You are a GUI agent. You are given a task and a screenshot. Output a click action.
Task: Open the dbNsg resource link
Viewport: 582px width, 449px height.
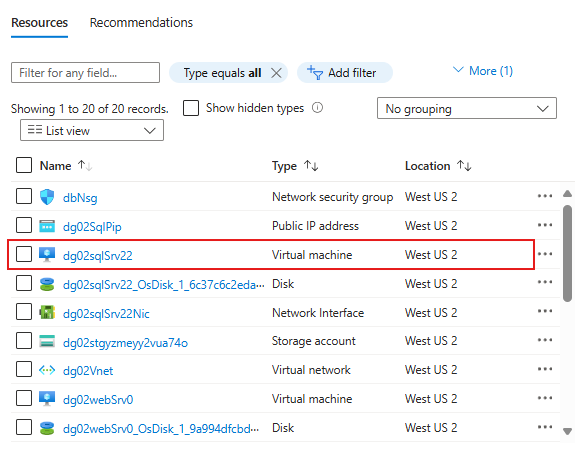[80, 197]
